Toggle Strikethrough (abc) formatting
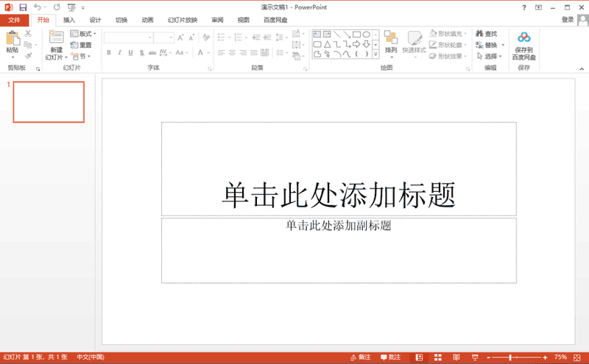The height and width of the screenshot is (364, 589). pos(152,53)
